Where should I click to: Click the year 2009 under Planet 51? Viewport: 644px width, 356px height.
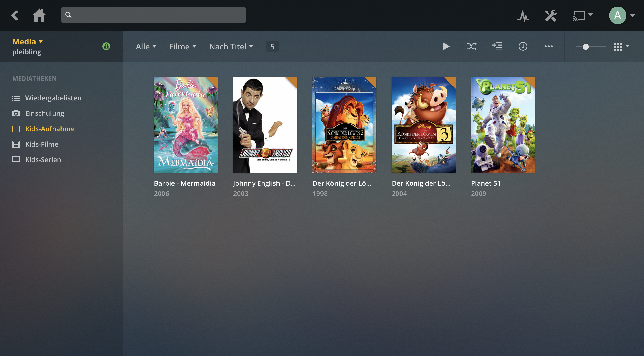478,194
